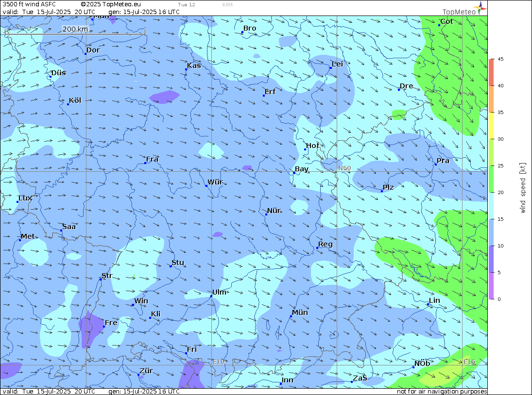Select the 'Ulm' city label

(219, 292)
